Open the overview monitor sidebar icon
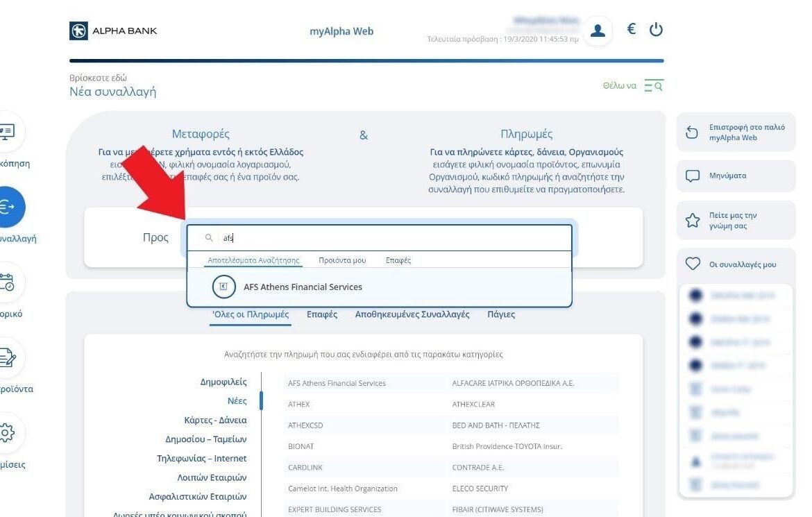 click(x=8, y=132)
